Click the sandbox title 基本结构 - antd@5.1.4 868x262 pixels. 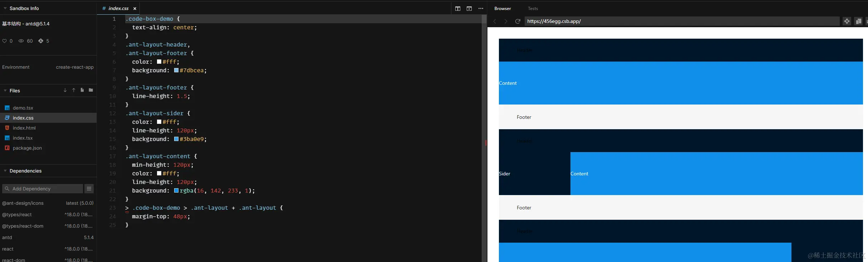click(26, 24)
